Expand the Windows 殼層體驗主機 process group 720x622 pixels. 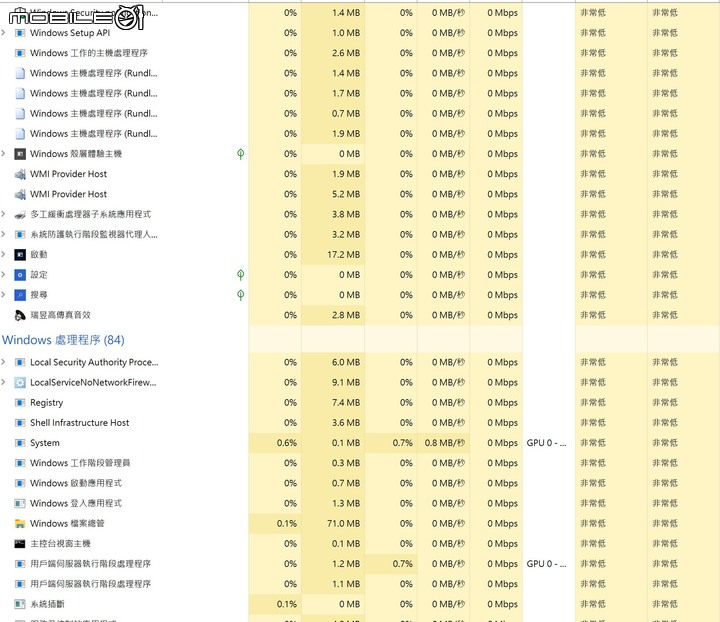[x=4, y=154]
